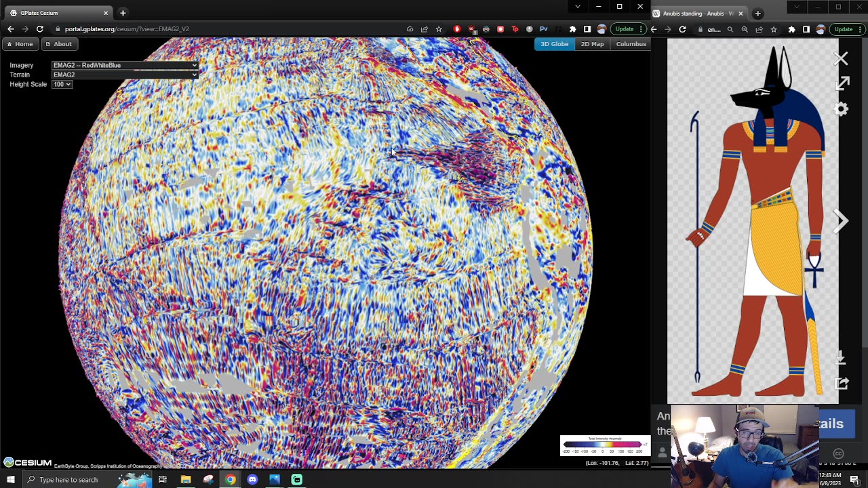Go to next image in viewer
The image size is (868, 488).
click(841, 221)
